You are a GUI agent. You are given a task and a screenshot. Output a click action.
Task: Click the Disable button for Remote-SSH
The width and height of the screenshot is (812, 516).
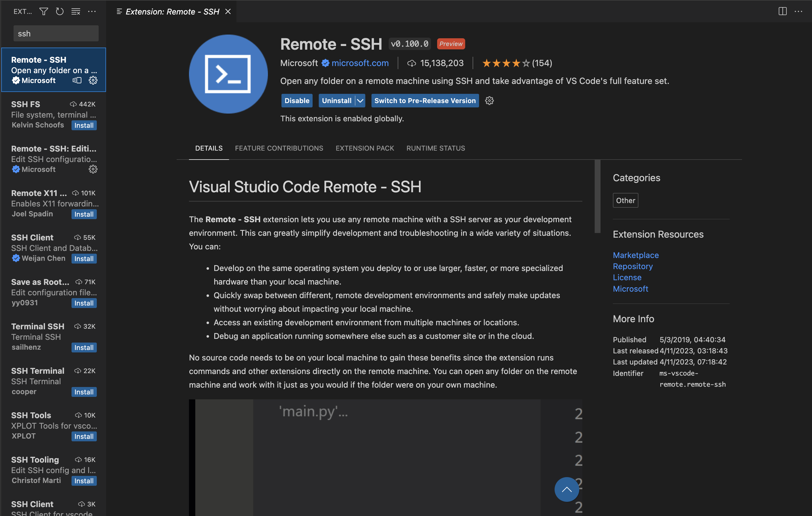coord(296,100)
